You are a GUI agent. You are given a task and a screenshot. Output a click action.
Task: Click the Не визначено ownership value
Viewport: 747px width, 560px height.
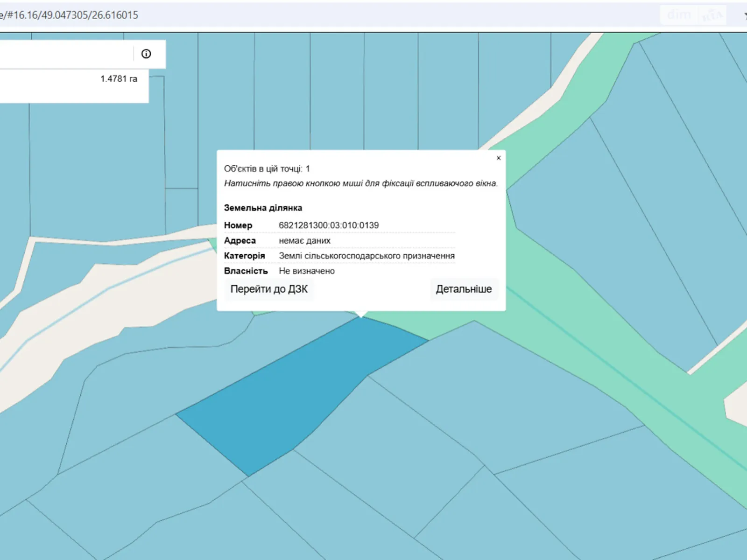tap(307, 271)
